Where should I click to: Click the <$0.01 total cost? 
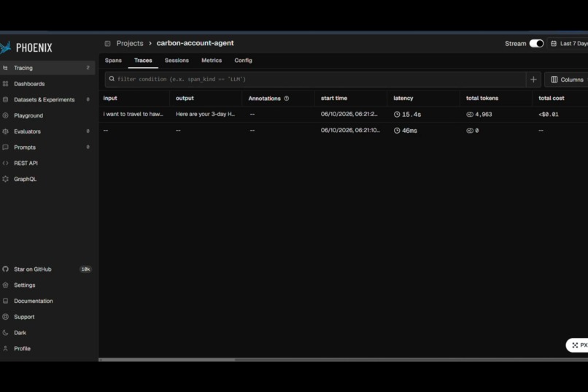pos(549,115)
